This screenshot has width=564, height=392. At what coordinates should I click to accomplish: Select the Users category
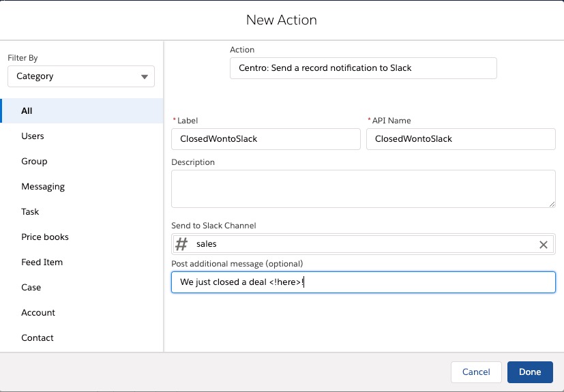[33, 136]
